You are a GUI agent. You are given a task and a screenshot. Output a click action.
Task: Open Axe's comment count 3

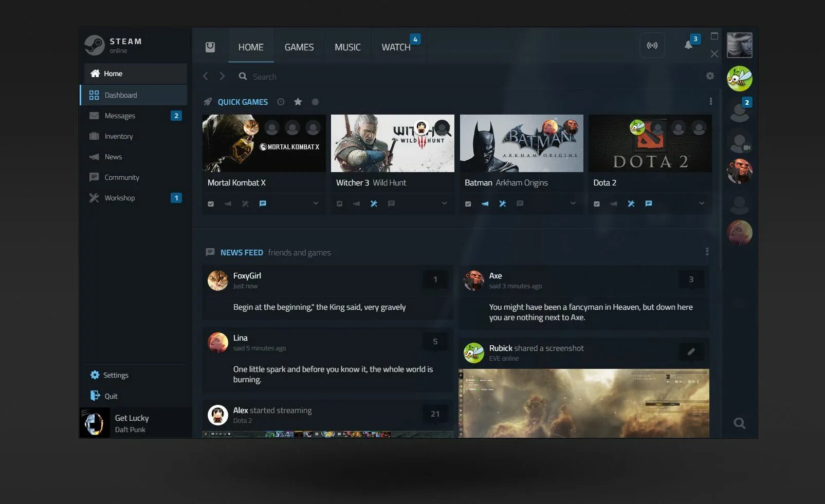[x=691, y=279]
